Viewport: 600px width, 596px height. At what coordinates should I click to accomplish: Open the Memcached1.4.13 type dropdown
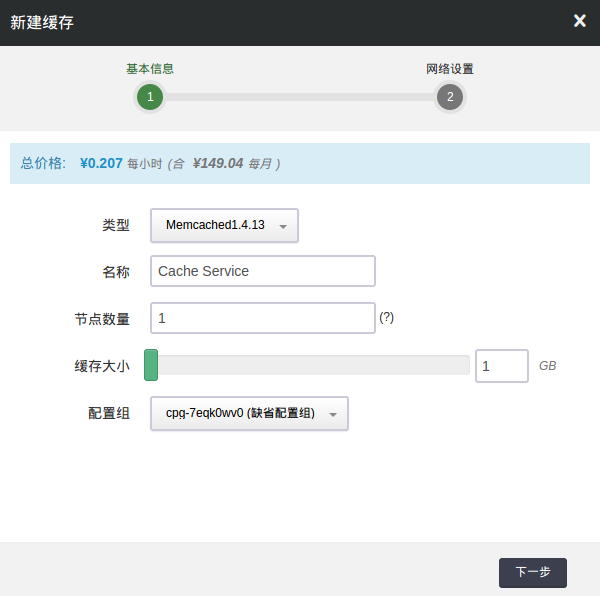point(224,226)
